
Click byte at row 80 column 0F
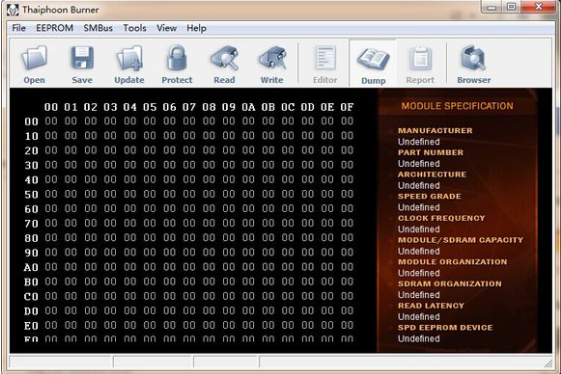pyautogui.click(x=347, y=238)
